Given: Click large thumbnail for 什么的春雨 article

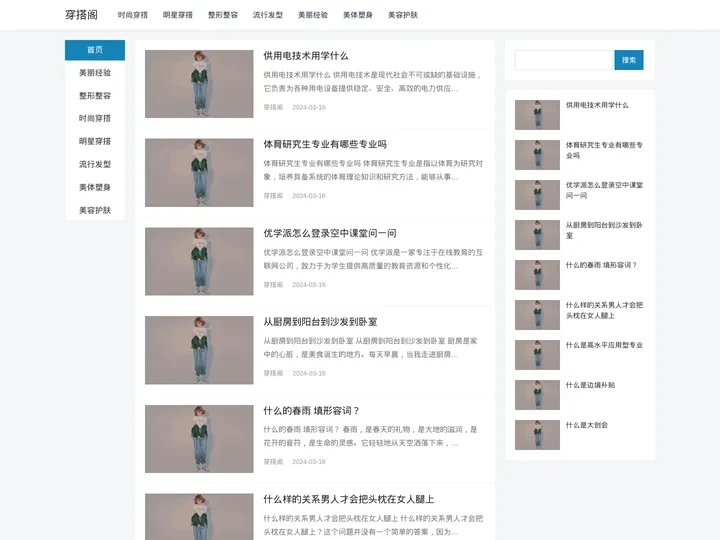Looking at the screenshot, I should point(199,439).
